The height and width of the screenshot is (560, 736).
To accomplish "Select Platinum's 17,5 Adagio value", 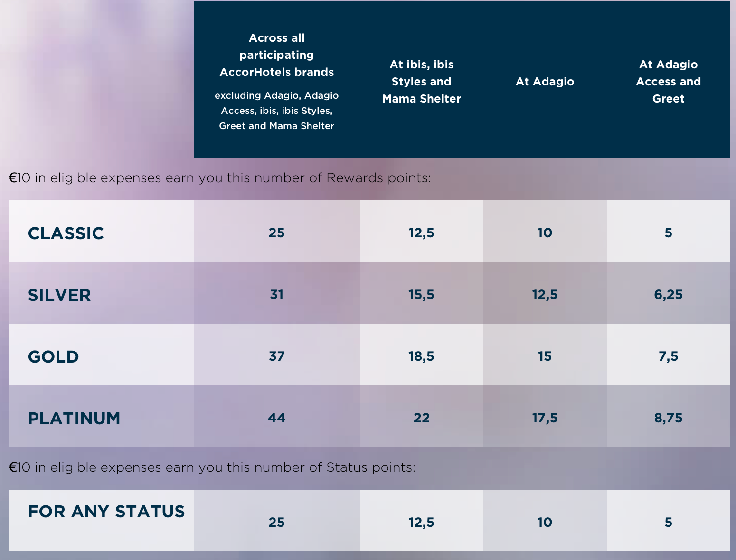I will coord(545,418).
